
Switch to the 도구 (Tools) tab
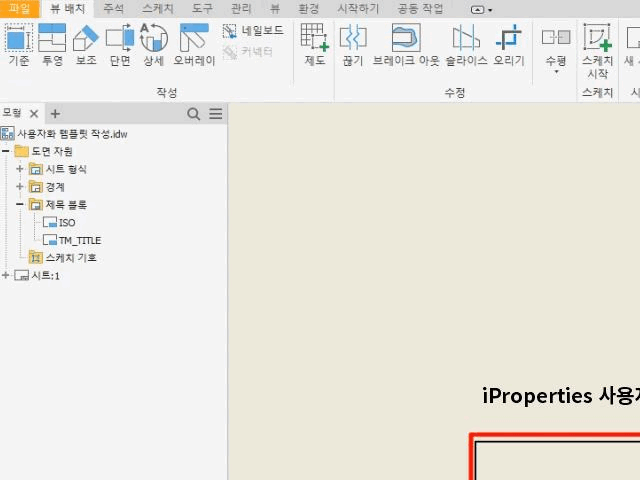tap(202, 9)
